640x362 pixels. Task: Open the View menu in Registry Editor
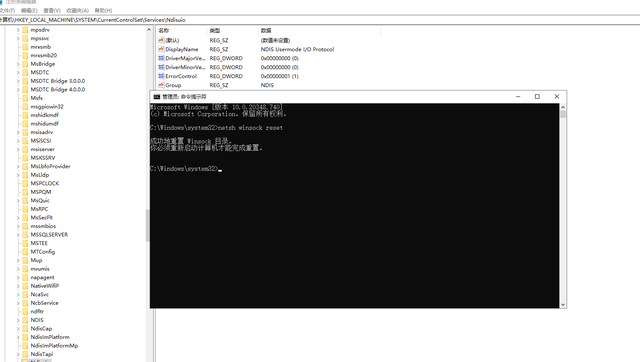[52, 11]
